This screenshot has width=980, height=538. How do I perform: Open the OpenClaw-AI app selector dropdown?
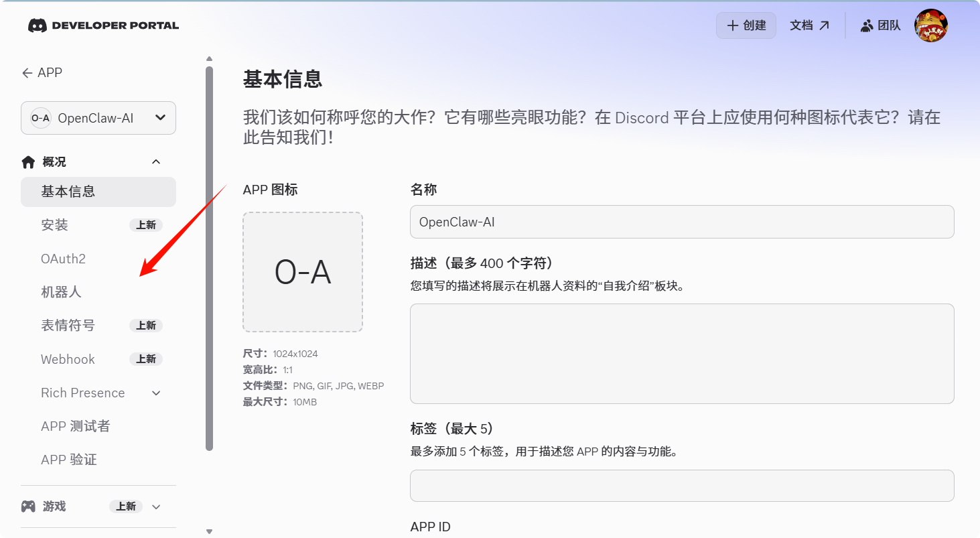tap(98, 118)
